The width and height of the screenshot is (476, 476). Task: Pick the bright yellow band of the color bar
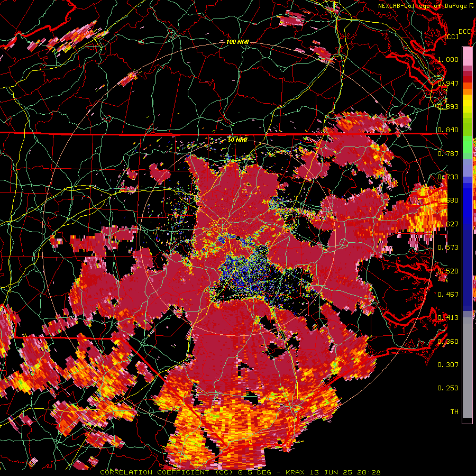[467, 104]
